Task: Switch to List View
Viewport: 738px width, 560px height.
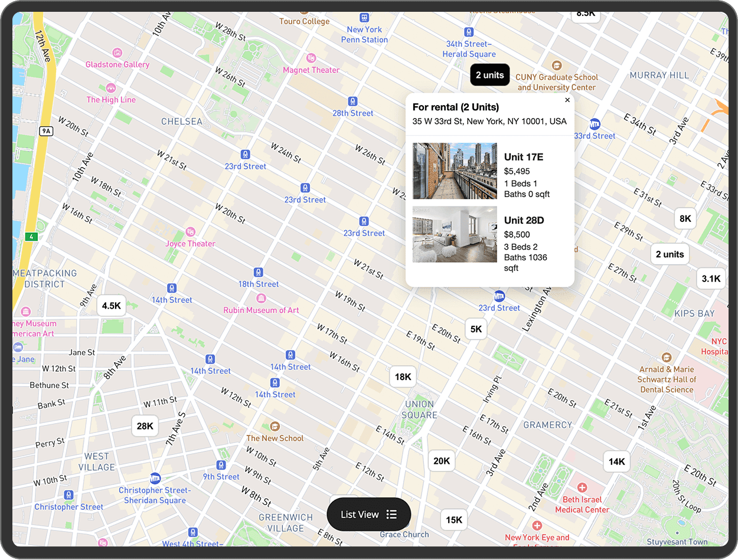Action: [368, 515]
